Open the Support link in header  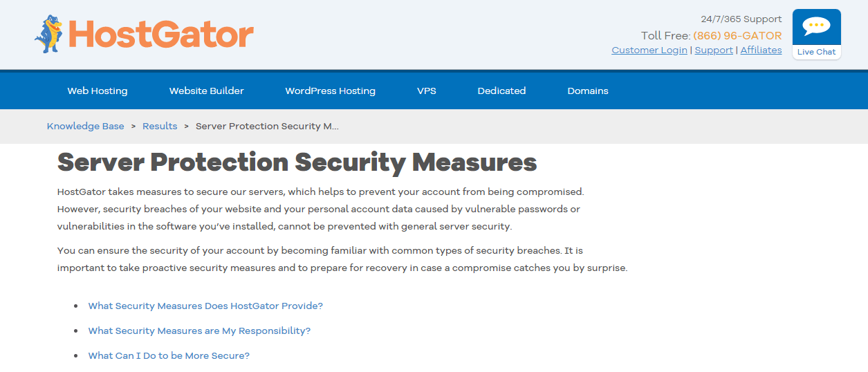(x=714, y=50)
